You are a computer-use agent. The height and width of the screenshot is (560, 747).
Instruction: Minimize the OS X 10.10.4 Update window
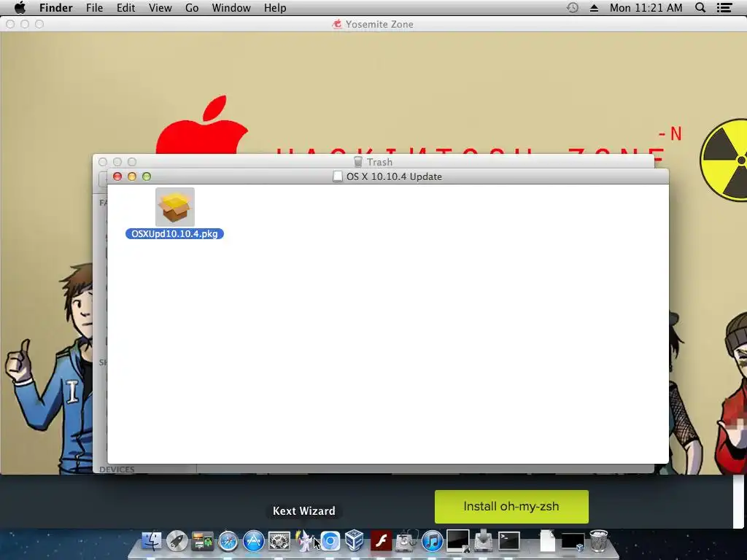pyautogui.click(x=132, y=176)
